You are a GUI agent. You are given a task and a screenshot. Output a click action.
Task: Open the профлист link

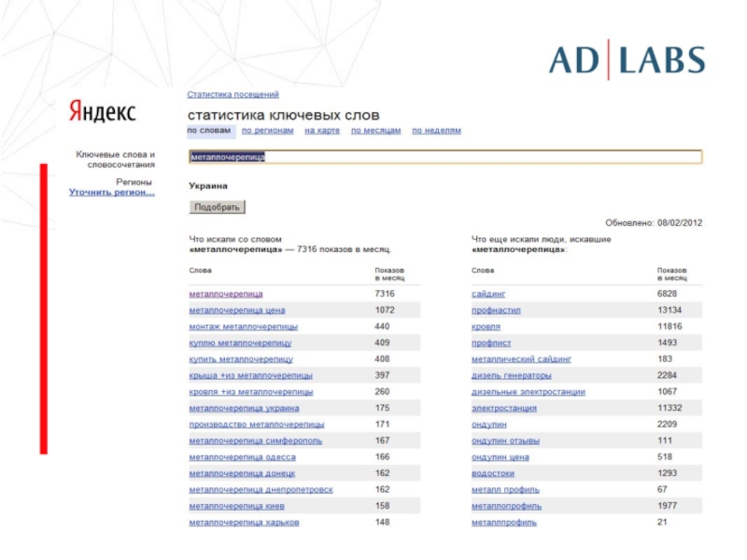491,343
